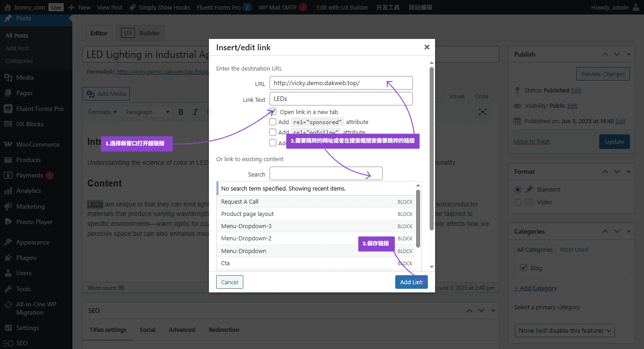Image resolution: width=644 pixels, height=349 pixels.
Task: Open the Paragraph format dropdown
Action: coord(148,112)
